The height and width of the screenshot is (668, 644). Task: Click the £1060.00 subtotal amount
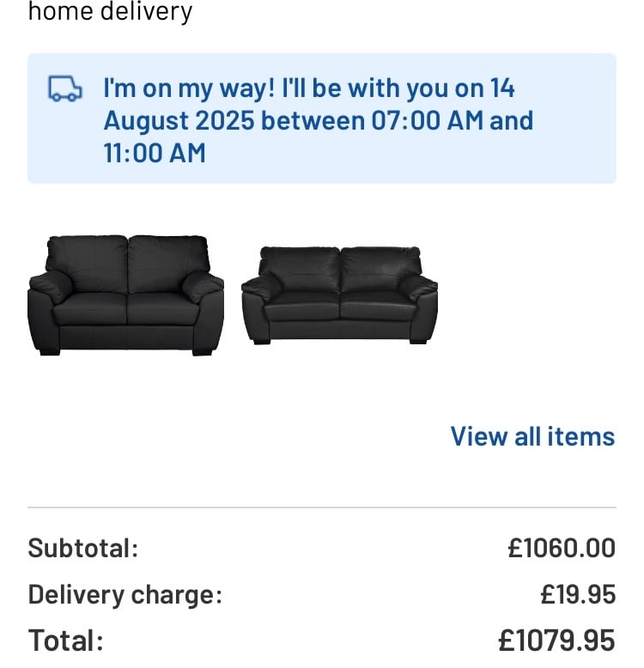coord(562,548)
